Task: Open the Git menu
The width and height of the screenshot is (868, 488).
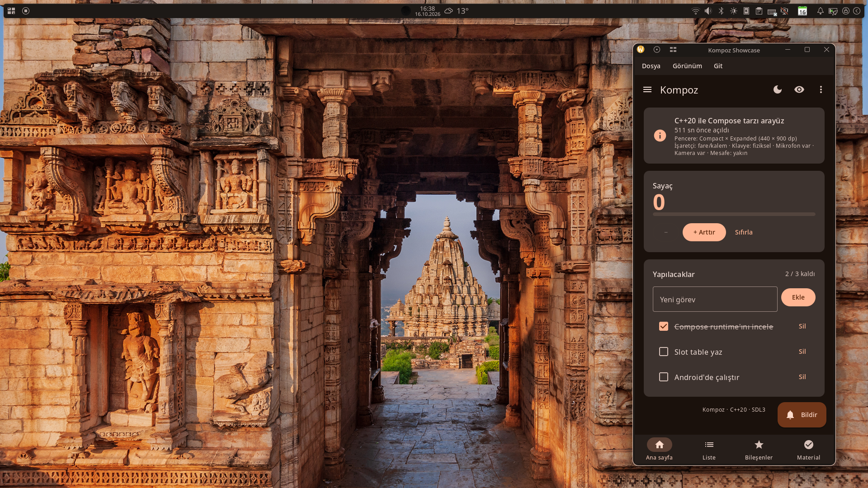Action: point(718,66)
